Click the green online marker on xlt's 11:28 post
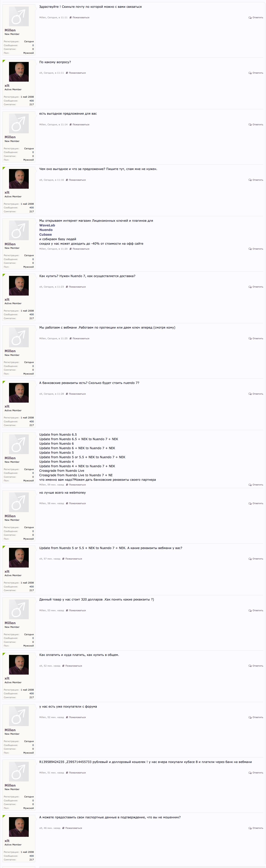 point(4,382)
